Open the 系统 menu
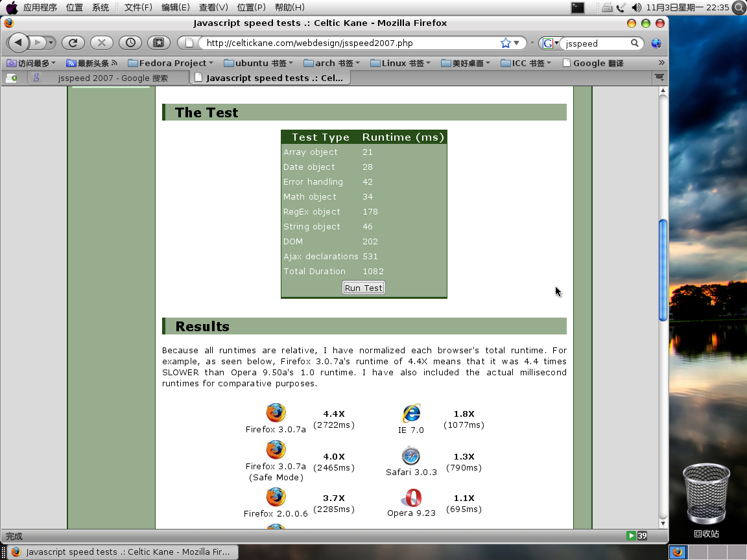747x560 pixels. [101, 8]
